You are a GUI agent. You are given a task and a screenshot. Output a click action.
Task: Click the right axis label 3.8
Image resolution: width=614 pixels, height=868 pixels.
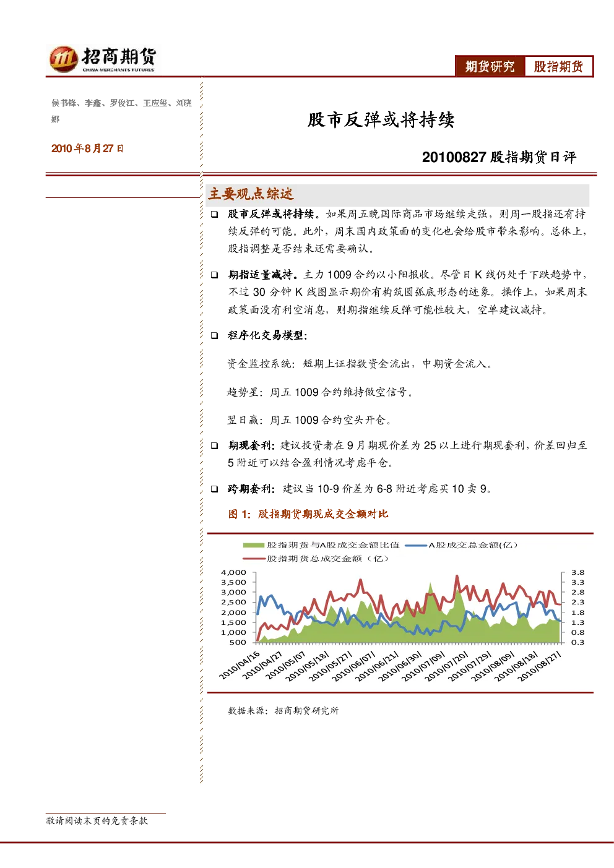(577, 573)
